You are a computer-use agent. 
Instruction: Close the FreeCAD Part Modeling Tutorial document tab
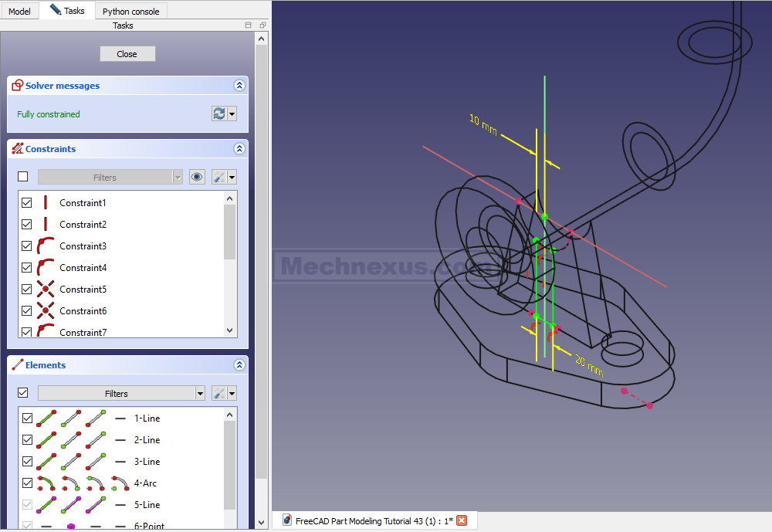tap(462, 520)
